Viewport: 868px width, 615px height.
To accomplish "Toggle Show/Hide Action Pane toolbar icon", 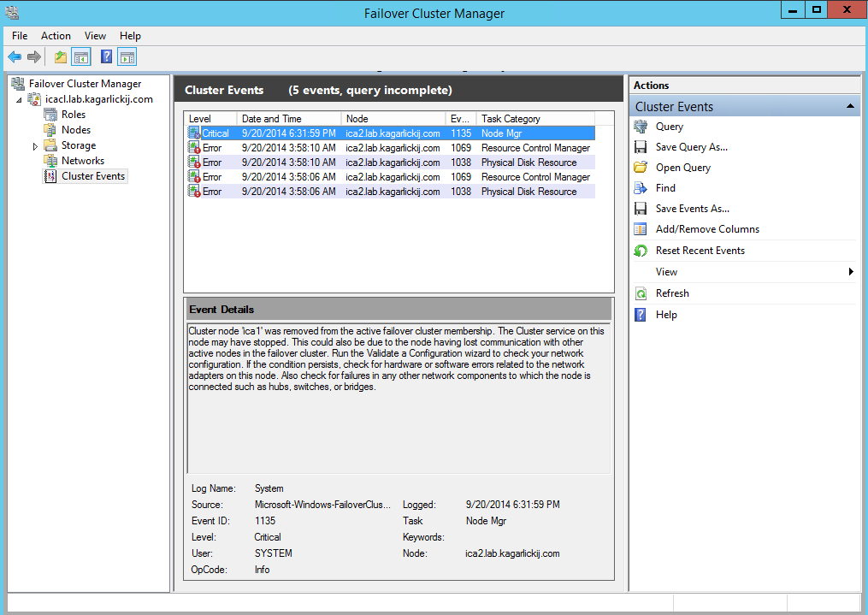I will [x=127, y=57].
